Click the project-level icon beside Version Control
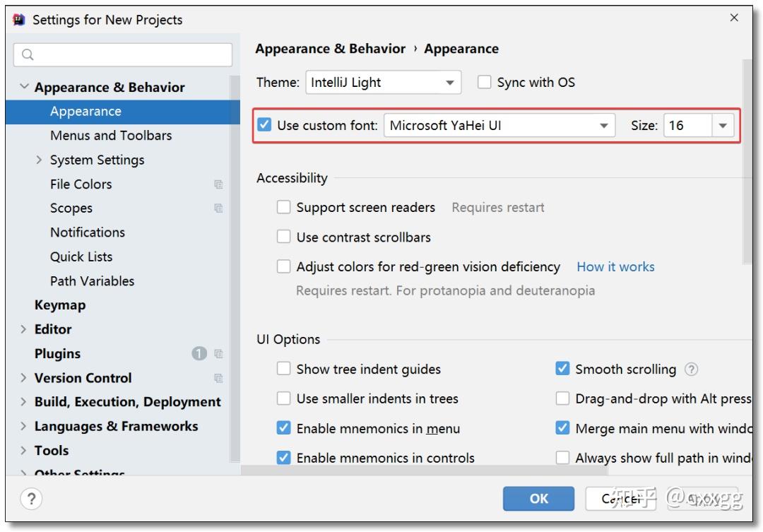Image resolution: width=763 pixels, height=532 pixels. pyautogui.click(x=218, y=378)
